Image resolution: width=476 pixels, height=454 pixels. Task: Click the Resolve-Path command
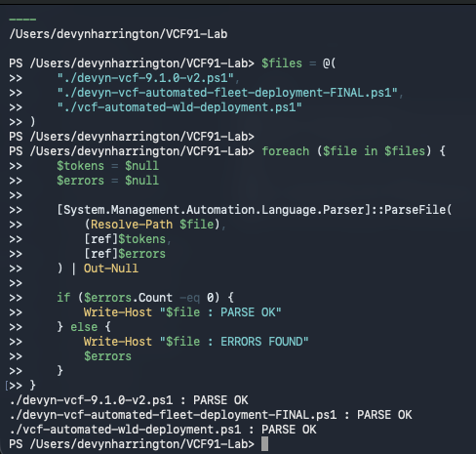coord(132,225)
